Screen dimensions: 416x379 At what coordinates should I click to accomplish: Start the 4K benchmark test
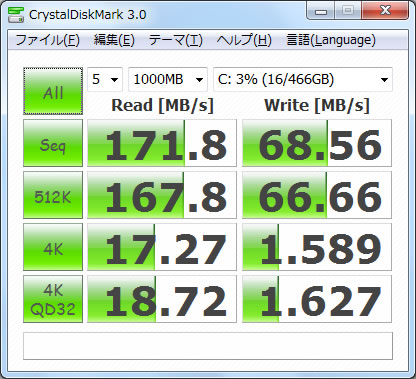(53, 247)
